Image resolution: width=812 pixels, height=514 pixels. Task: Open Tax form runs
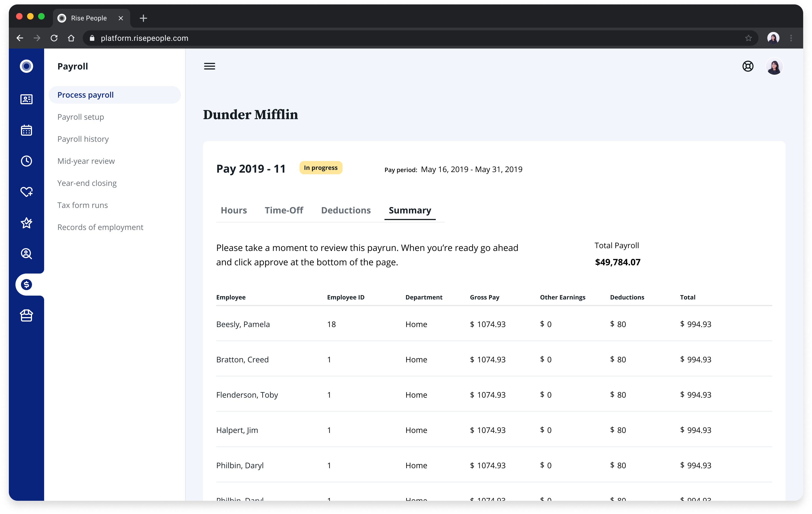[83, 205]
